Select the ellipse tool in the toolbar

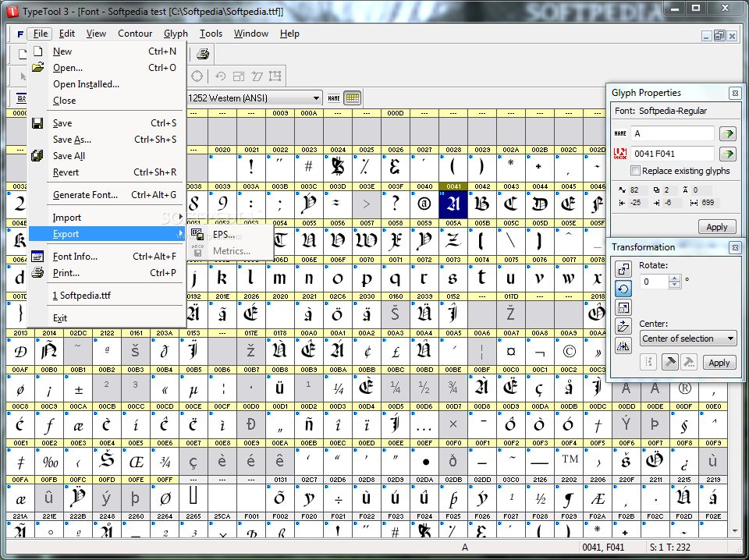click(x=197, y=76)
